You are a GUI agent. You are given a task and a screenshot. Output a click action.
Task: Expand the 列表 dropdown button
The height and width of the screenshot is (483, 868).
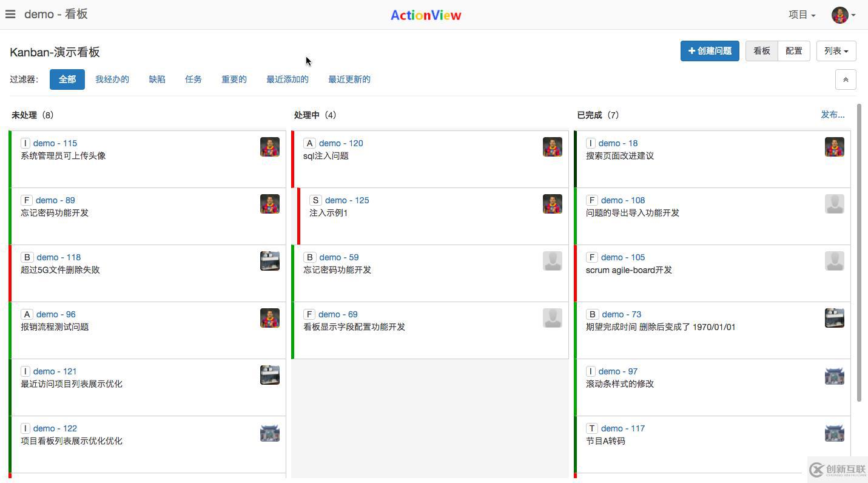tap(836, 51)
